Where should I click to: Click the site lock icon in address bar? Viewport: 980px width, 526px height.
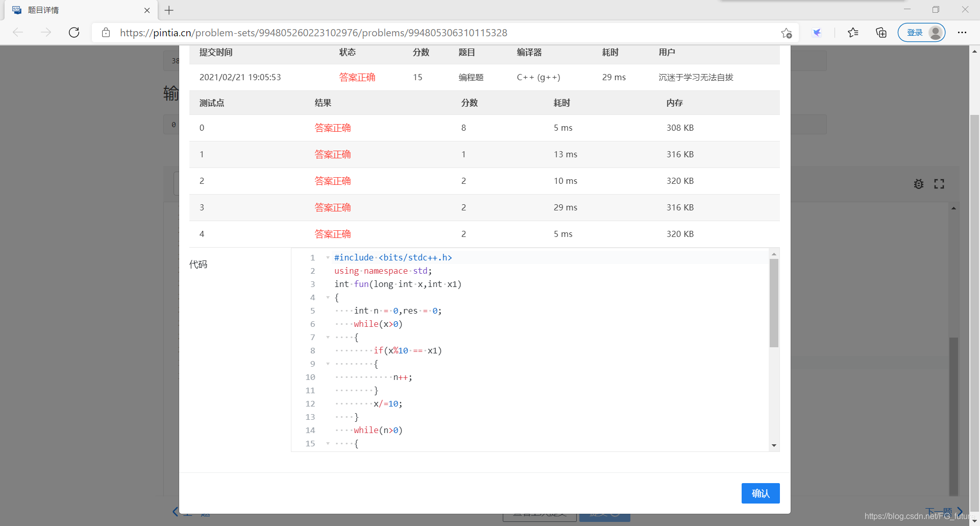tap(106, 33)
